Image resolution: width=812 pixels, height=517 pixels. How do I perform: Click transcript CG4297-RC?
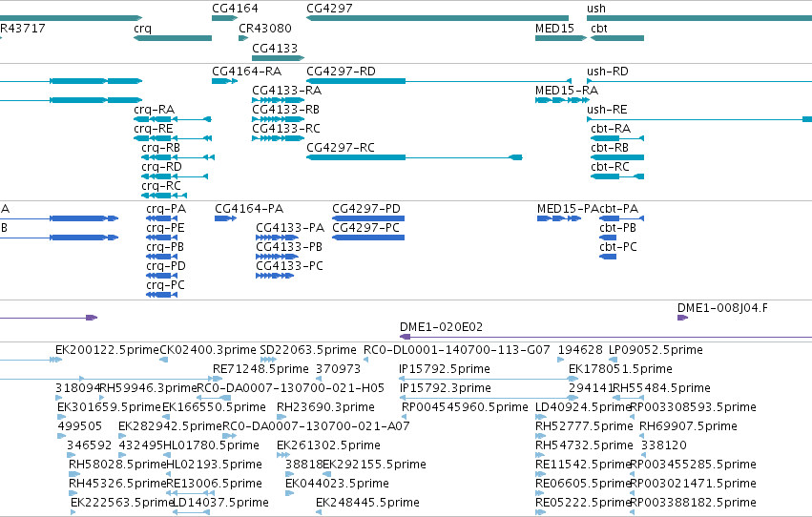point(341,148)
